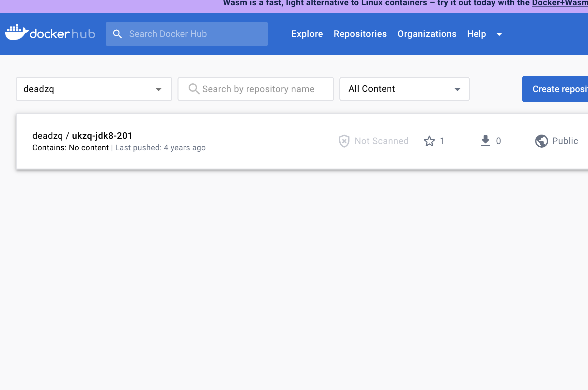The height and width of the screenshot is (390, 588).
Task: Click the 'Contains: No content' text
Action: click(x=70, y=148)
